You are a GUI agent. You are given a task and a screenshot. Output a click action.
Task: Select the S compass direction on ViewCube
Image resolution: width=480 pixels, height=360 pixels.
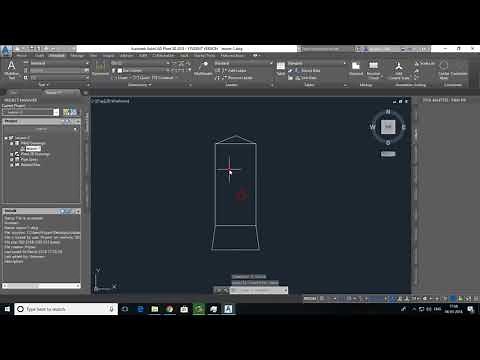coord(388,143)
